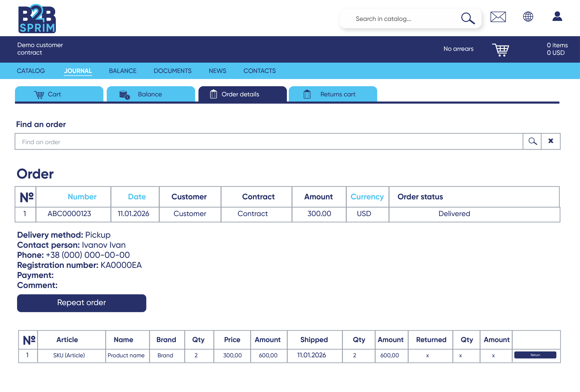
Task: Open the language globe icon
Action: (528, 17)
